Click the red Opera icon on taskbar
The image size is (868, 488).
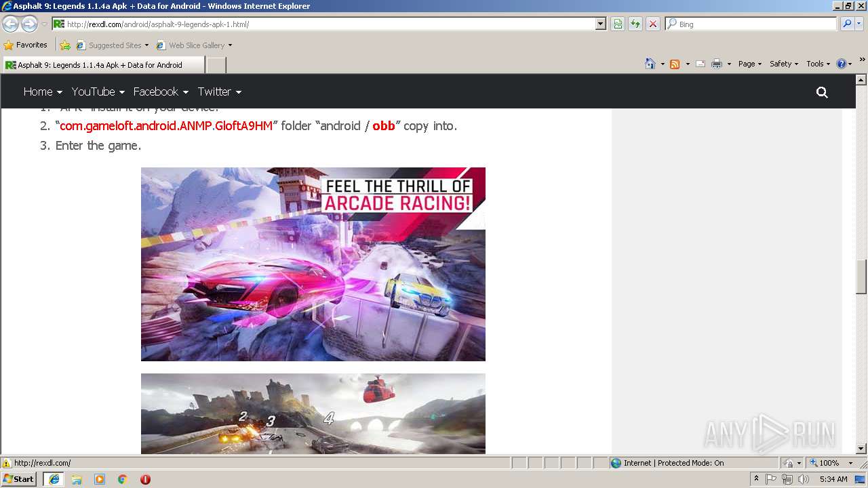coord(145,479)
